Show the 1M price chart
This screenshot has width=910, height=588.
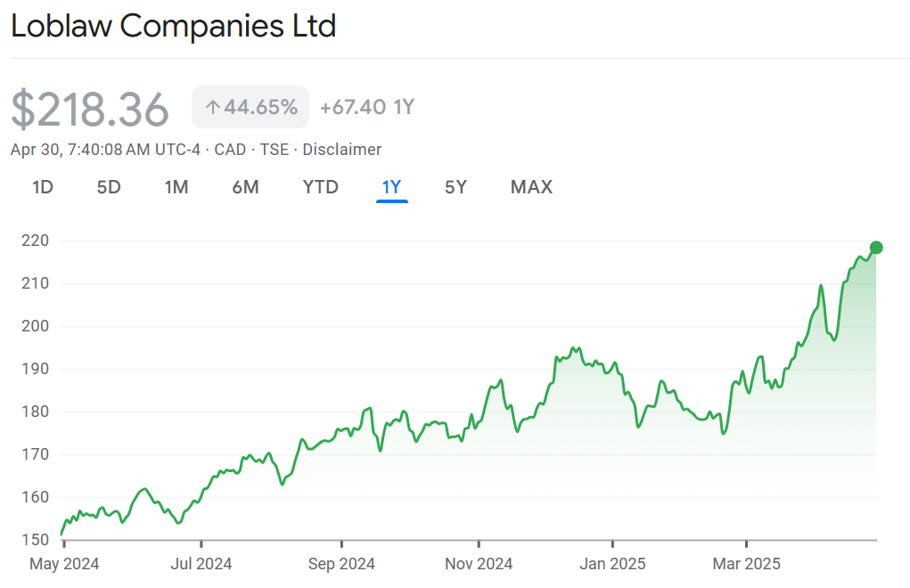[x=176, y=187]
